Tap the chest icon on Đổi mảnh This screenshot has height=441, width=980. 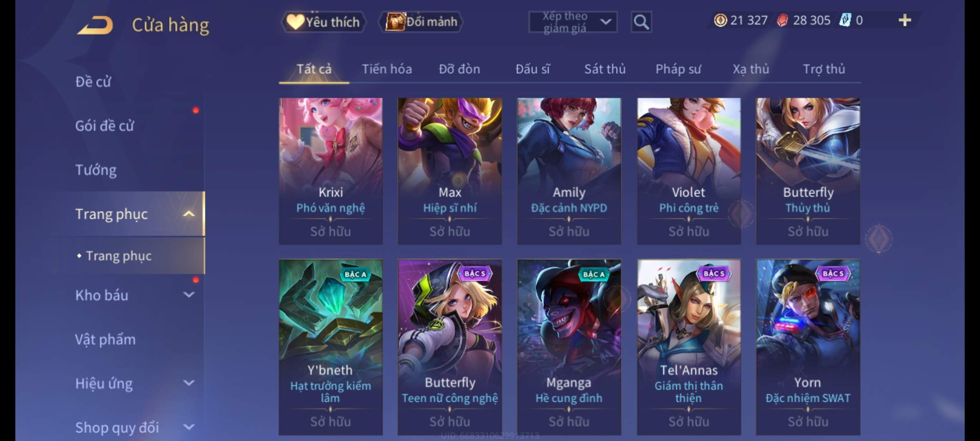395,22
